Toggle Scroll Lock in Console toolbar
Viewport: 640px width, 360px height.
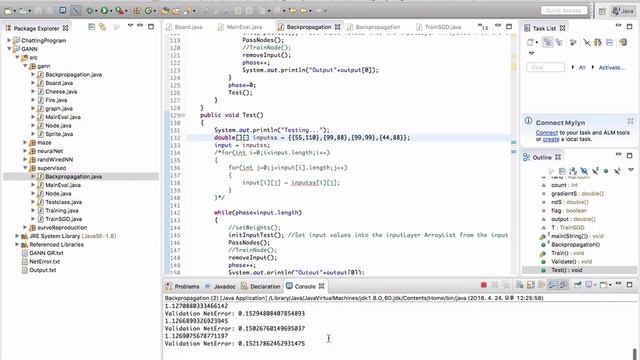click(531, 285)
